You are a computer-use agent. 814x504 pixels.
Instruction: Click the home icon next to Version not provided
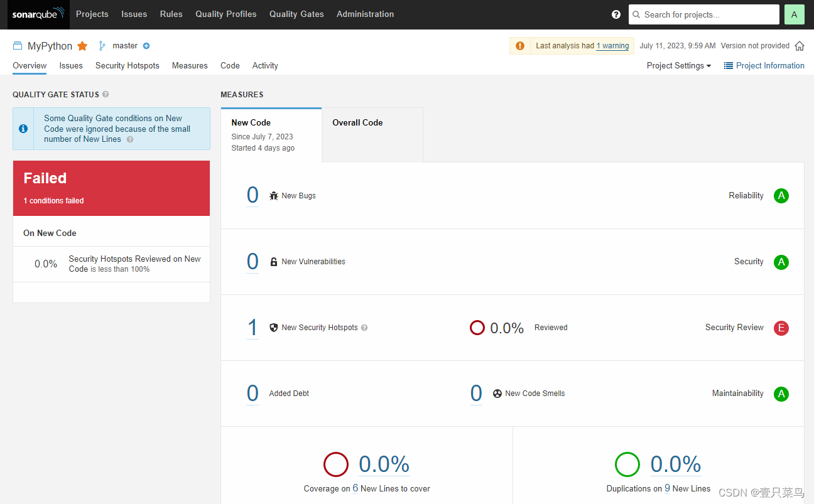pyautogui.click(x=800, y=46)
